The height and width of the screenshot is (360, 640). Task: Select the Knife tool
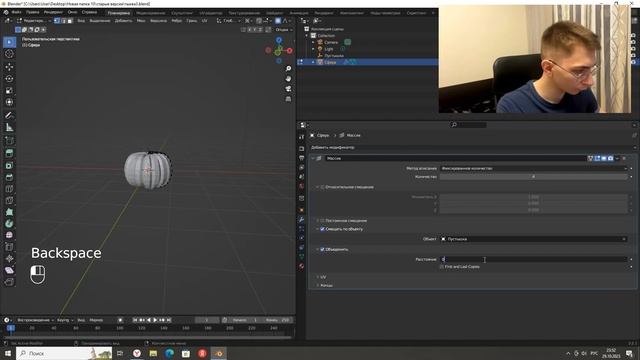[x=9, y=200]
